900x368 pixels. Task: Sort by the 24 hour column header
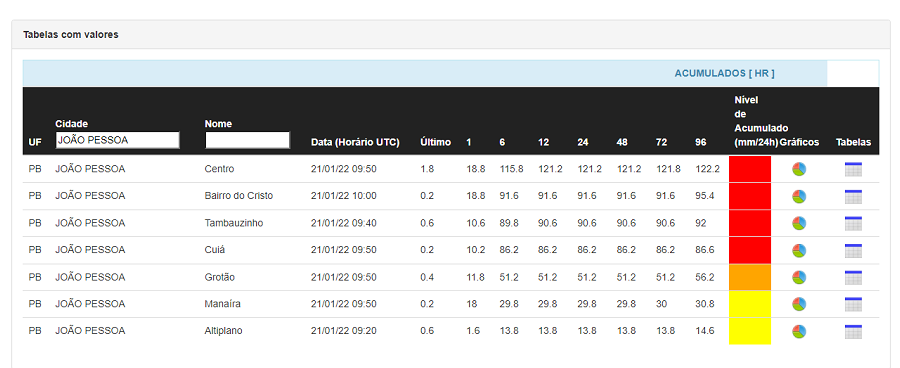coord(583,142)
